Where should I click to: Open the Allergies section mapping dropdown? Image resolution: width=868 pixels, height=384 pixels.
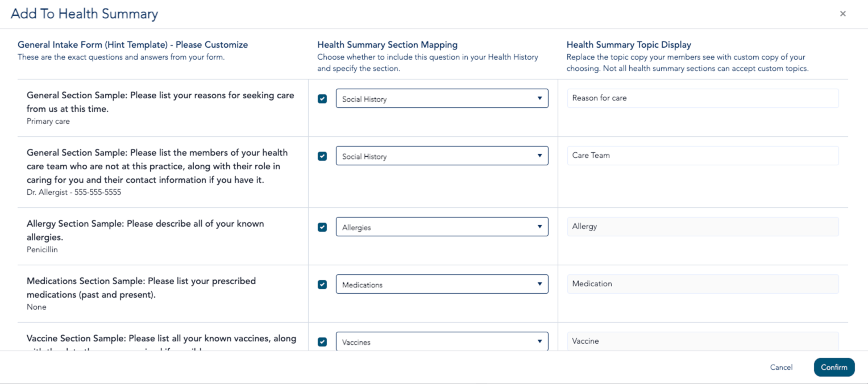point(442,227)
